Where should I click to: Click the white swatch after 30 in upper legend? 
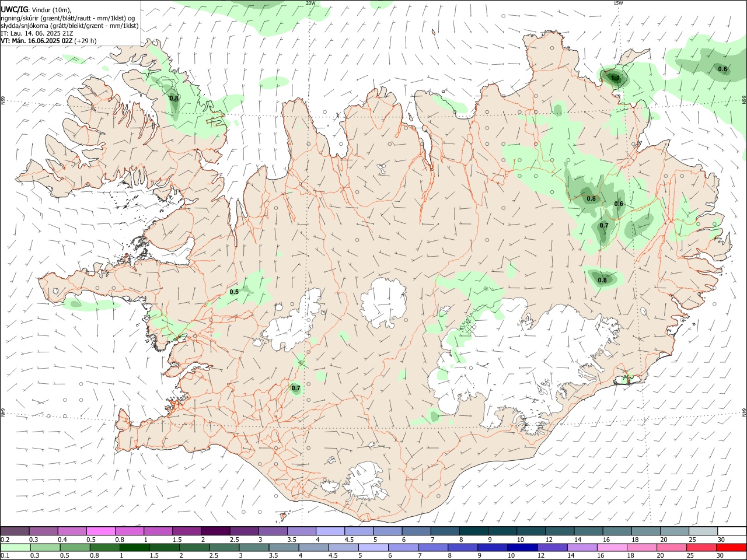pos(731,531)
